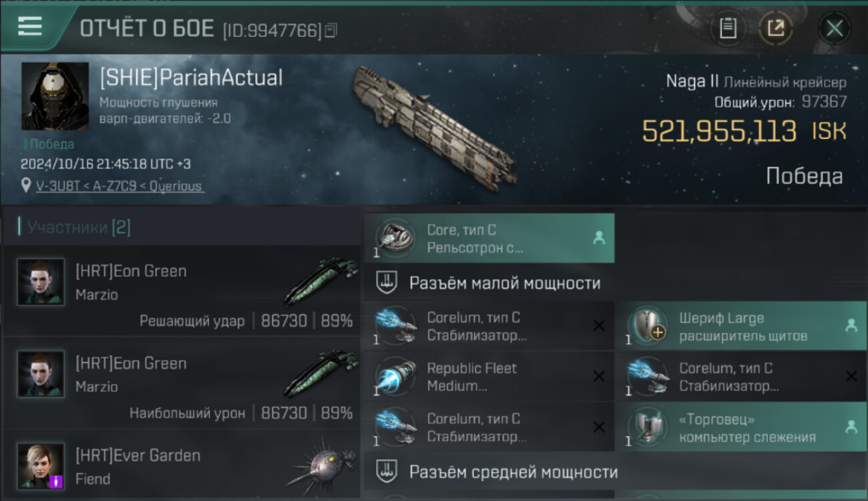868x501 pixels.
Task: Close the battle report window
Action: click(835, 28)
